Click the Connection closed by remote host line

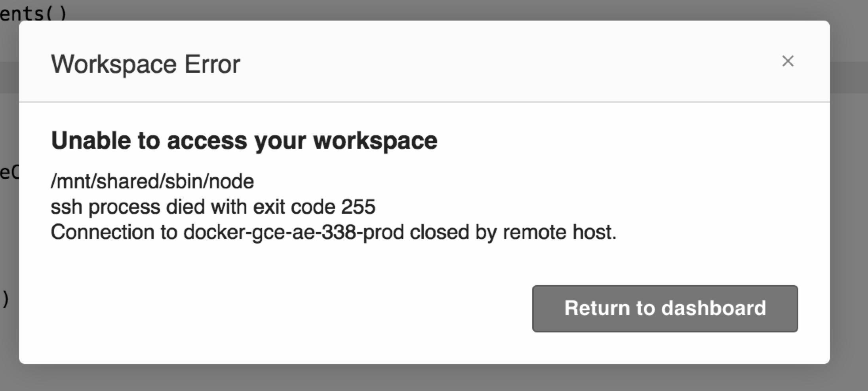333,232
